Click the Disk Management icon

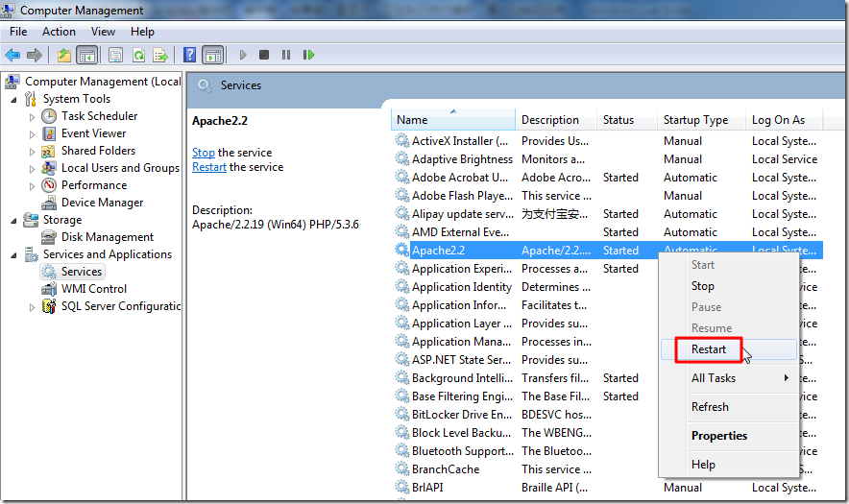point(49,237)
